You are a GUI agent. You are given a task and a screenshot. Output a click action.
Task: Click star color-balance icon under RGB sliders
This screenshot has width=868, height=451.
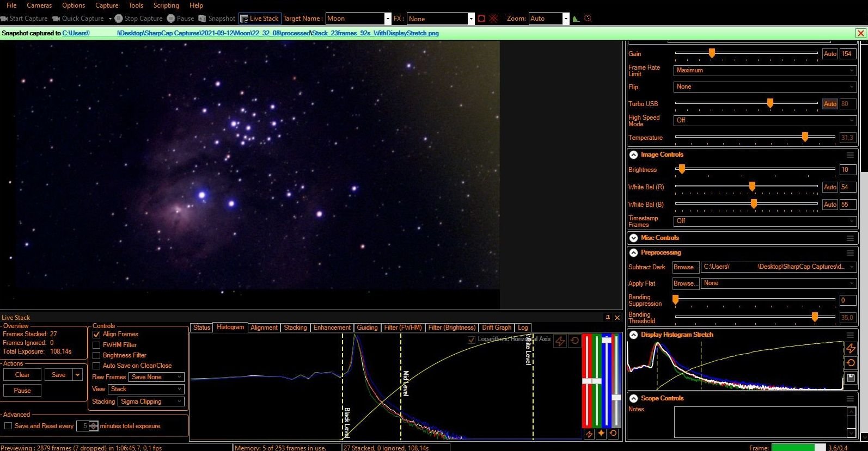[601, 434]
